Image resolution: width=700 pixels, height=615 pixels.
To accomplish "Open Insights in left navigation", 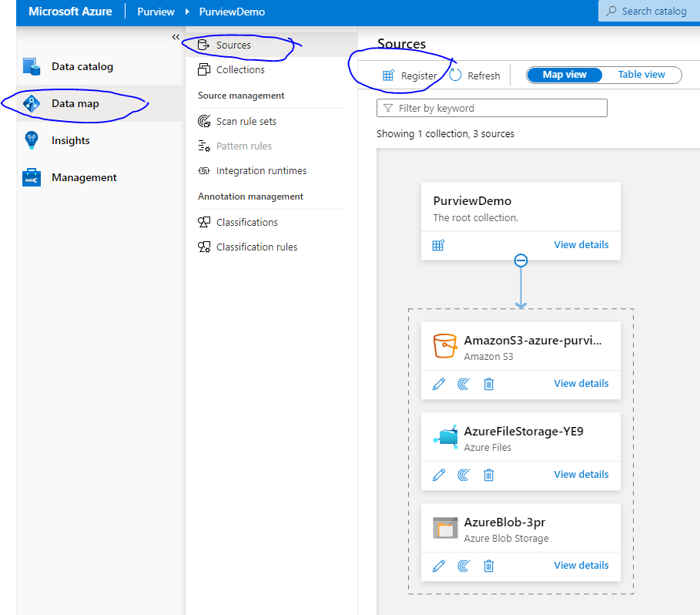I will (x=100, y=140).
